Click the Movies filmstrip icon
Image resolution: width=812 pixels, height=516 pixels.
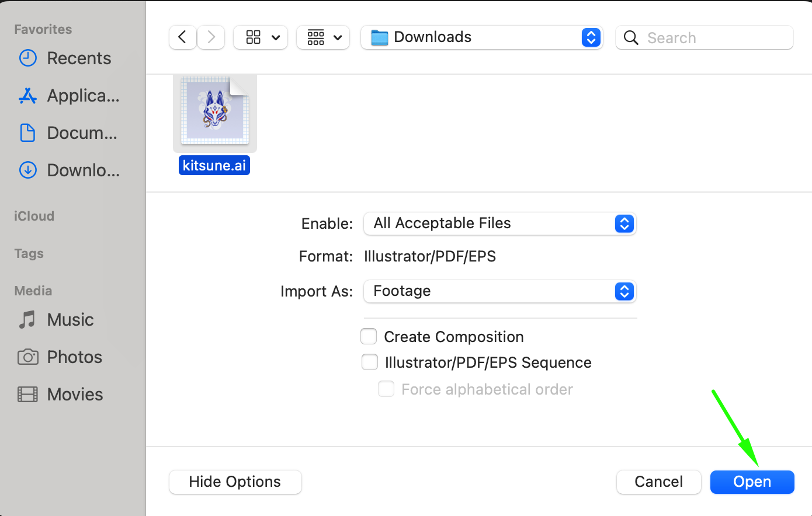coord(27,395)
